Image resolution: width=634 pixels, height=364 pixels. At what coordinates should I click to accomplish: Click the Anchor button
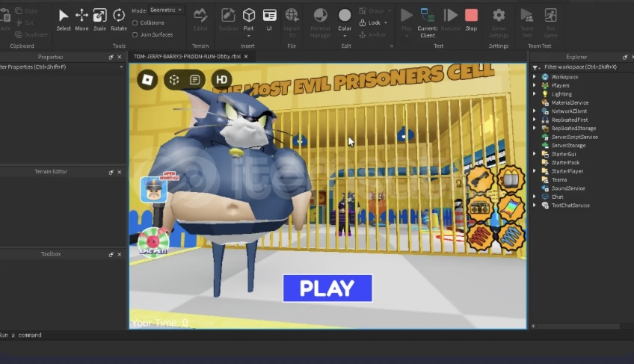(372, 35)
